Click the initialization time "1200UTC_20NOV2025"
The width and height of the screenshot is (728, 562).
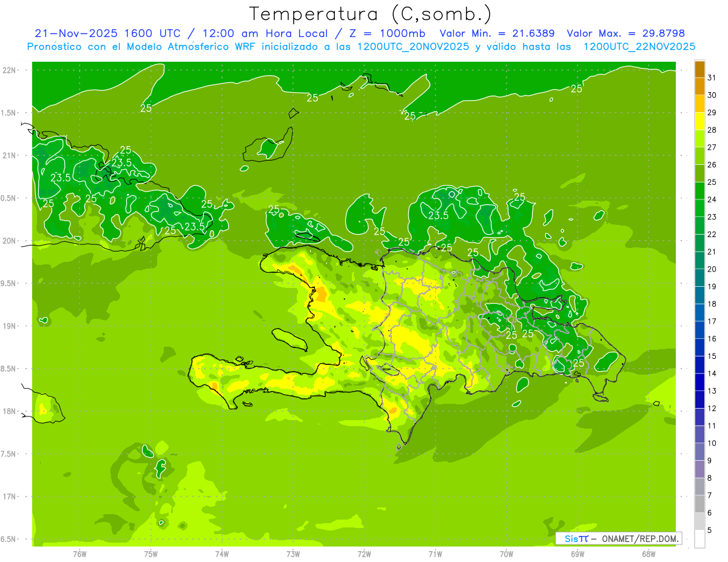tap(412, 47)
